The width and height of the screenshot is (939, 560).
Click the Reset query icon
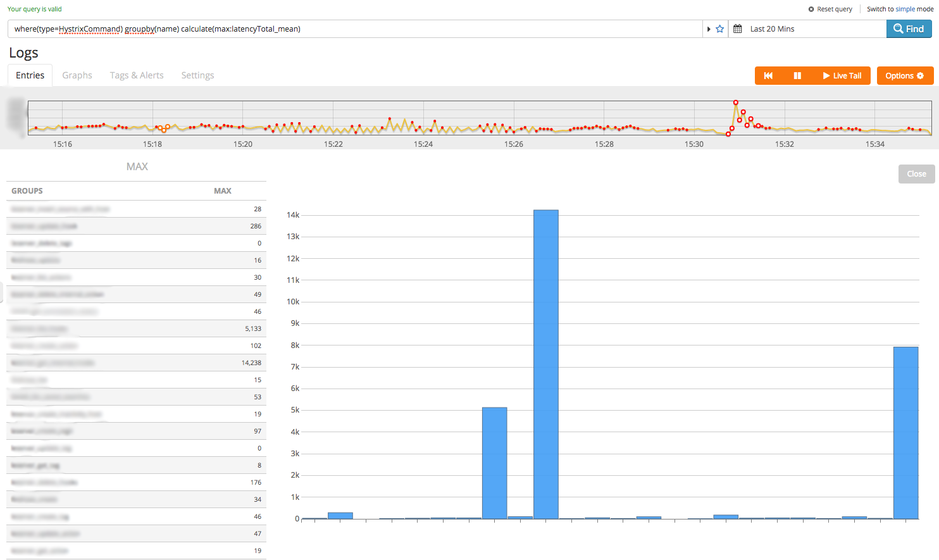[811, 9]
